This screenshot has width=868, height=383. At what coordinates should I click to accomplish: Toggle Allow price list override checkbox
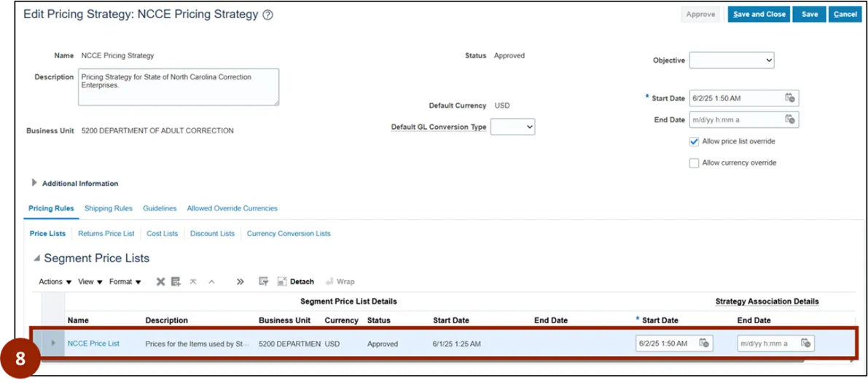[694, 142]
